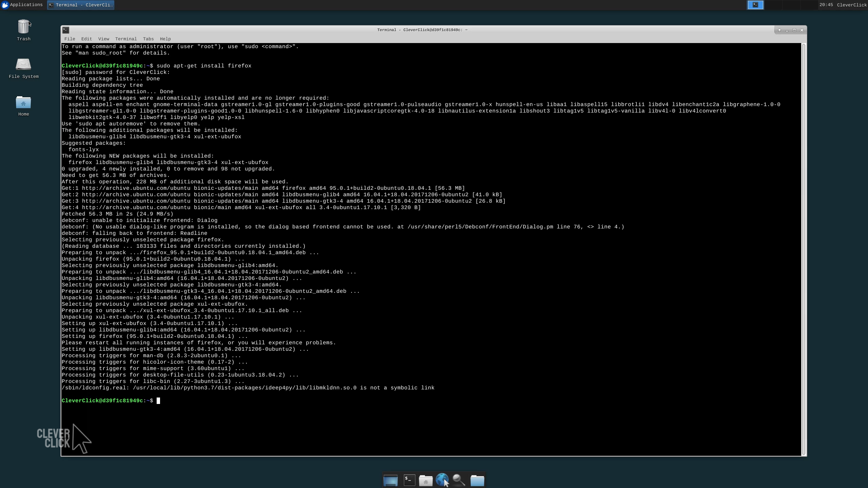The height and width of the screenshot is (488, 868).
Task: Open the Terminal menu
Action: [x=126, y=39]
